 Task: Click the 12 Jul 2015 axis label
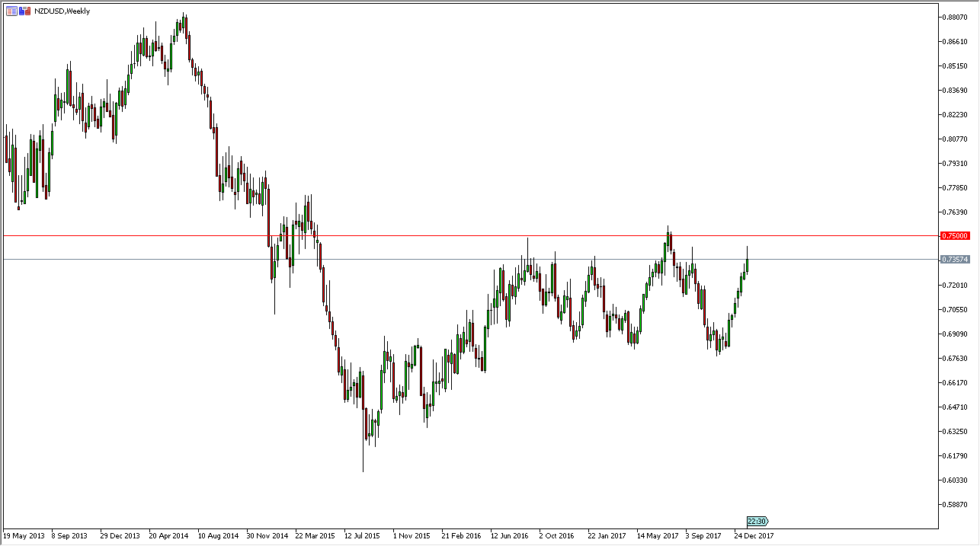tap(362, 535)
